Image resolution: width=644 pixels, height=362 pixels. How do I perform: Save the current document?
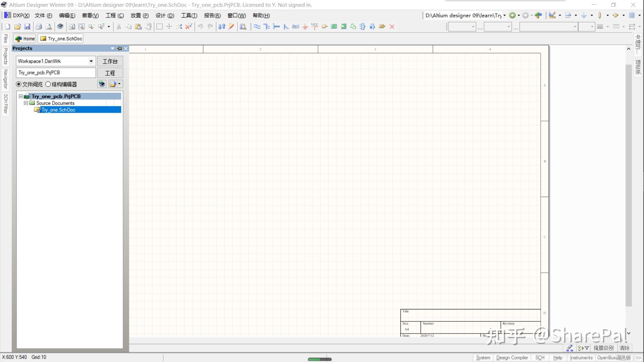tap(28, 26)
